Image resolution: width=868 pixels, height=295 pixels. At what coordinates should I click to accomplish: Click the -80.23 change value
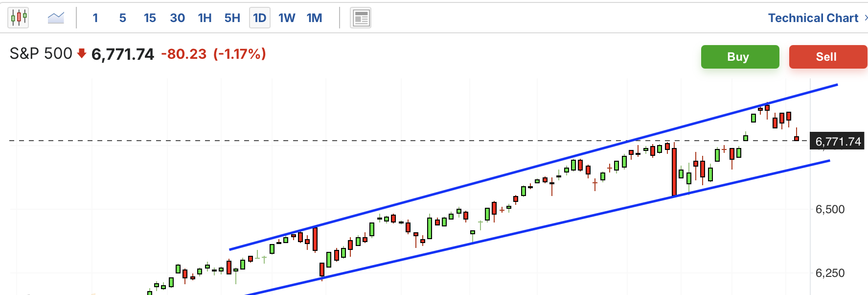click(184, 54)
